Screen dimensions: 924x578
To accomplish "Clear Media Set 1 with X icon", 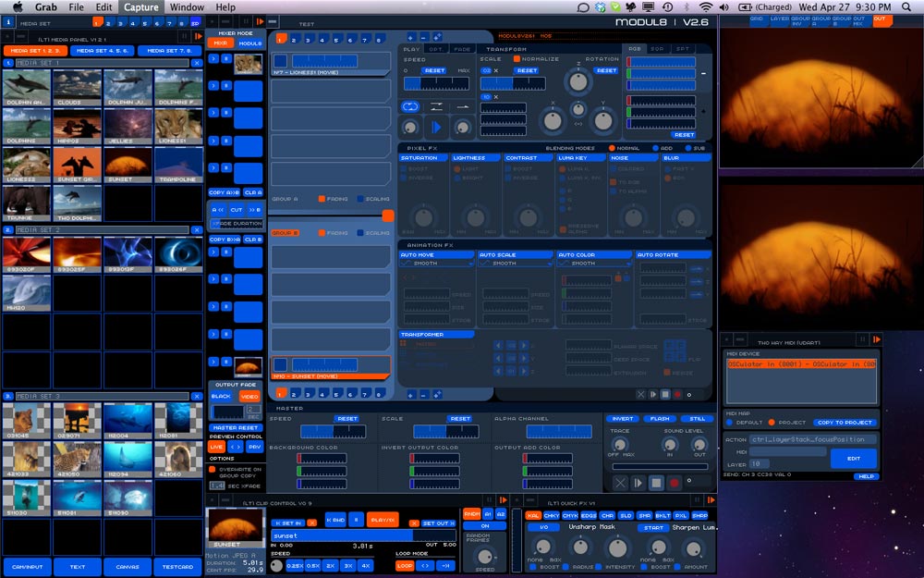I will coord(196,63).
